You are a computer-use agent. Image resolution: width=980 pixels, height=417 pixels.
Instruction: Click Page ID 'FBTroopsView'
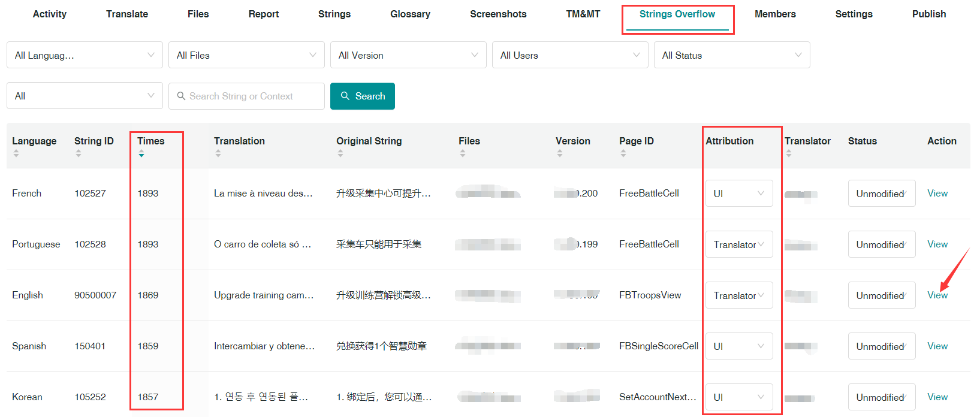click(x=650, y=295)
